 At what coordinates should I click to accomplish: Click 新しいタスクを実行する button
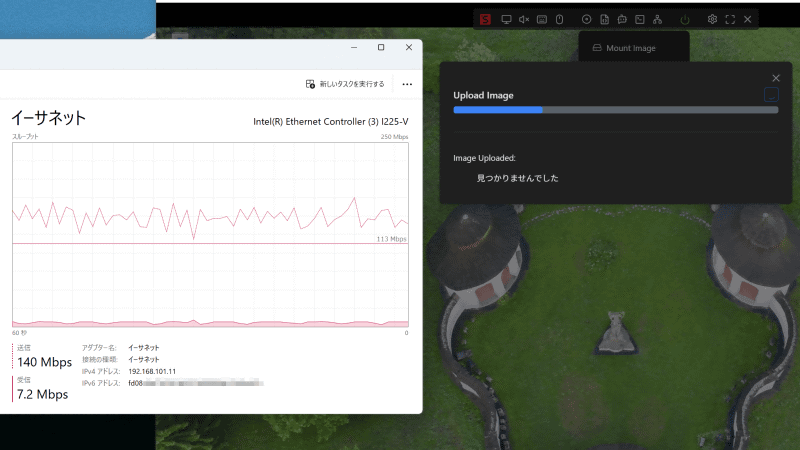pyautogui.click(x=345, y=84)
